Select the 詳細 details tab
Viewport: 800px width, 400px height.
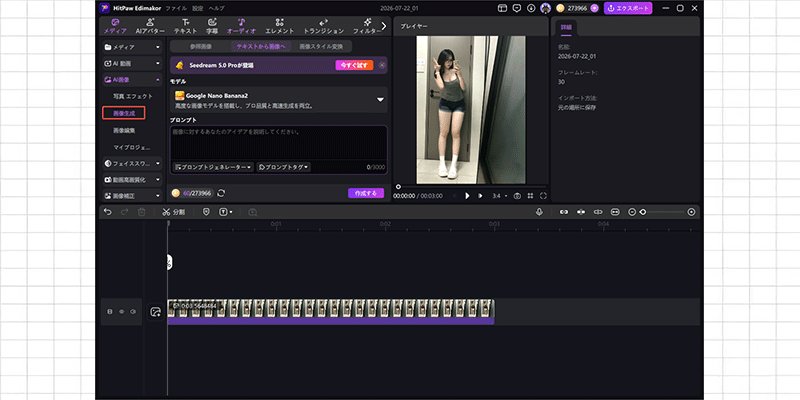point(566,27)
